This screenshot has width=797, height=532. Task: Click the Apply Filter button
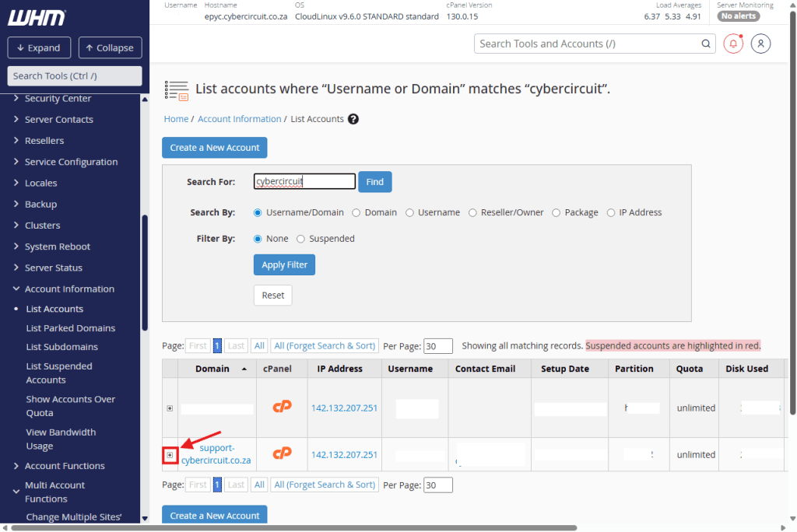tap(284, 264)
